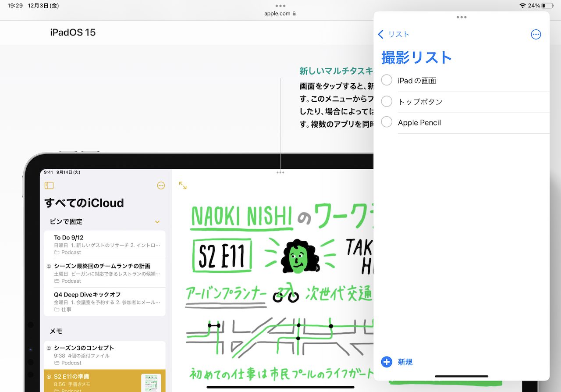Tap the 仕事 folder label under Q4 Deep Dive
The height and width of the screenshot is (392, 561).
[63, 310]
